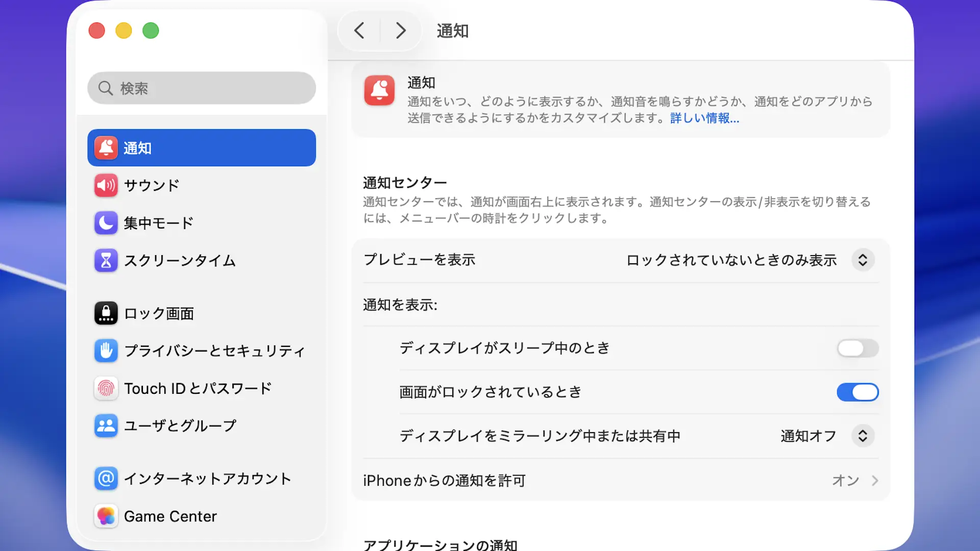Viewport: 980px width, 551px height.
Task: Go back with the left arrow button
Action: [359, 31]
